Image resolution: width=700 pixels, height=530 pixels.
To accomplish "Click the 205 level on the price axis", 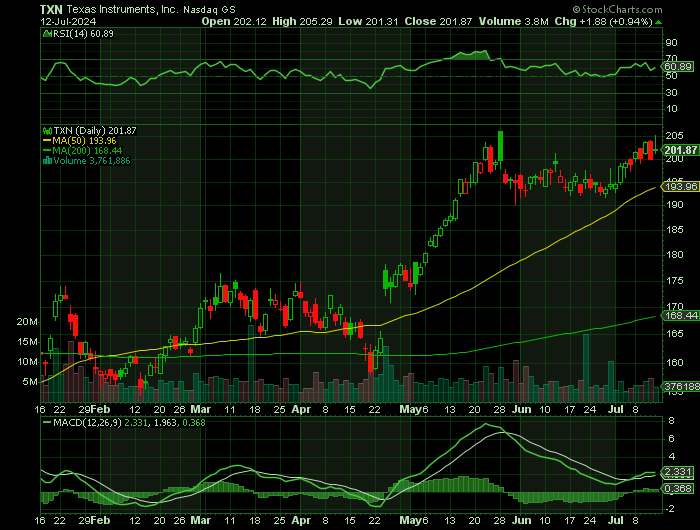I will point(674,136).
